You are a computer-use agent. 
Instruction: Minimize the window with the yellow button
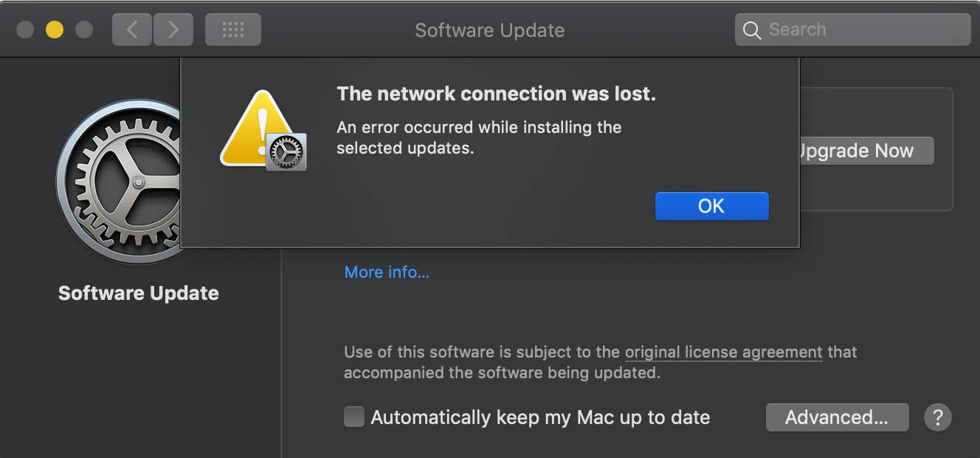pyautogui.click(x=55, y=30)
